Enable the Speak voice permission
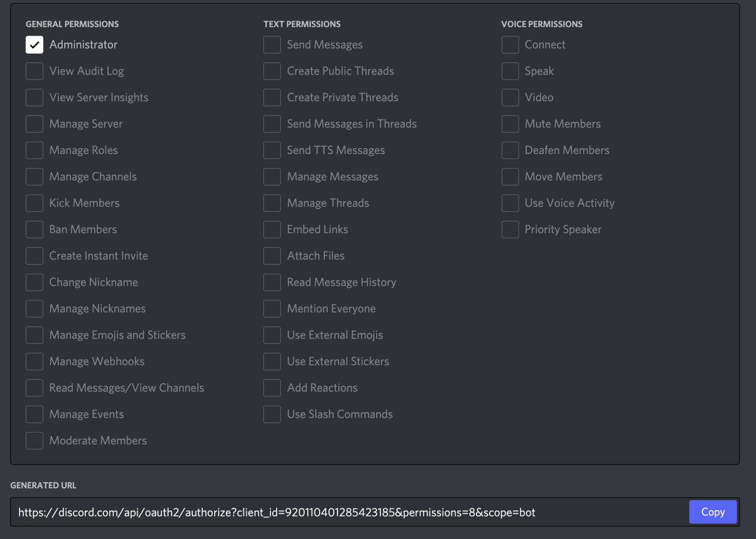The height and width of the screenshot is (539, 756). coord(510,71)
